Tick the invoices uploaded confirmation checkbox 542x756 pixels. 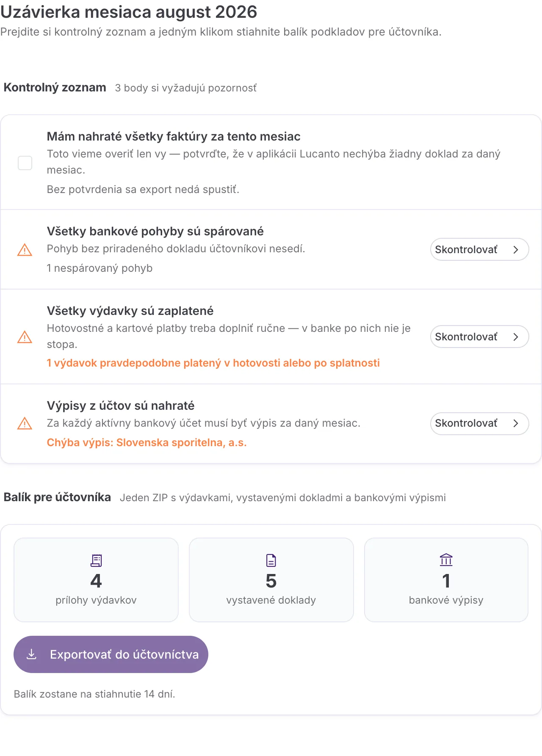click(x=25, y=163)
